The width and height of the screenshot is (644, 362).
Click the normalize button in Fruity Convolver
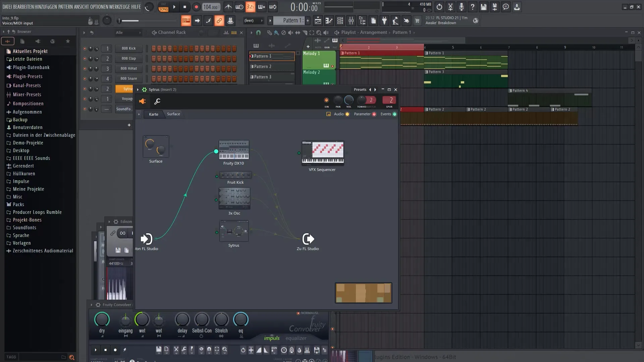point(299,312)
